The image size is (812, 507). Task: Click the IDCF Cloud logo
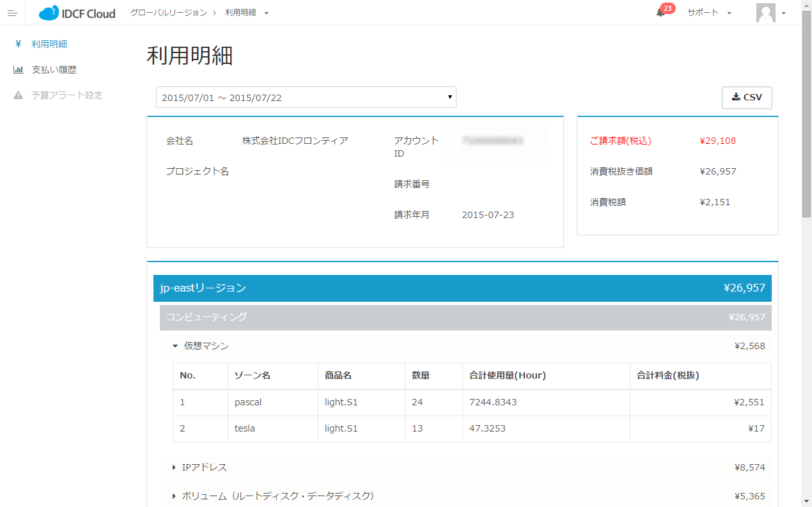77,13
